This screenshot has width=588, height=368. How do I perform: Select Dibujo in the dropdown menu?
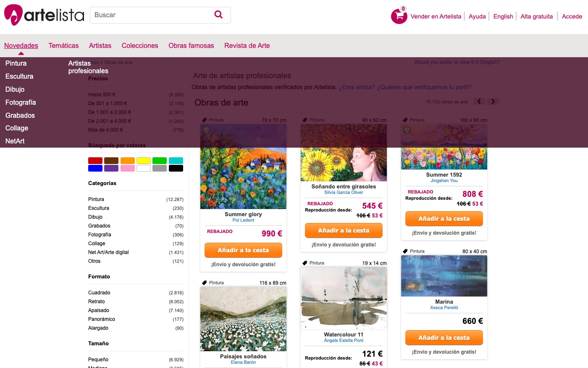[x=15, y=89]
